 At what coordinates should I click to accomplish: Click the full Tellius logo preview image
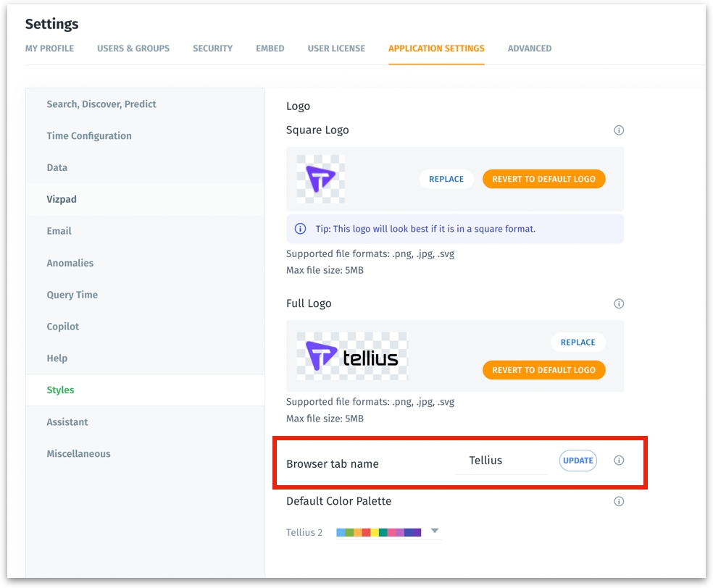point(352,356)
